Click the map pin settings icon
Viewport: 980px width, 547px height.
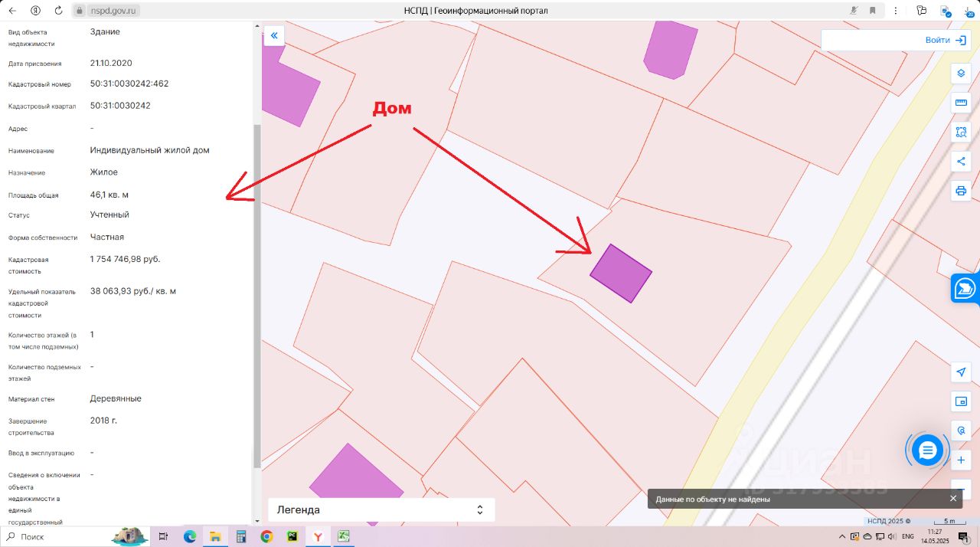[961, 431]
